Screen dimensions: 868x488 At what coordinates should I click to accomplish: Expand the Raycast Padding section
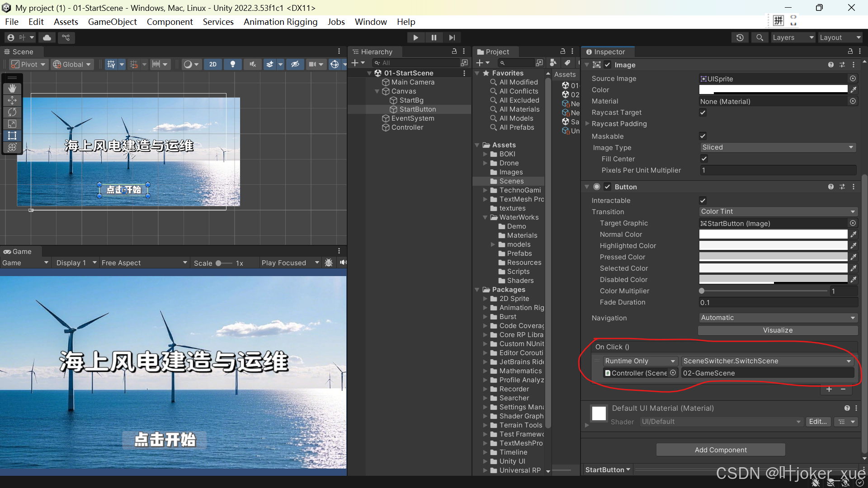click(x=587, y=124)
